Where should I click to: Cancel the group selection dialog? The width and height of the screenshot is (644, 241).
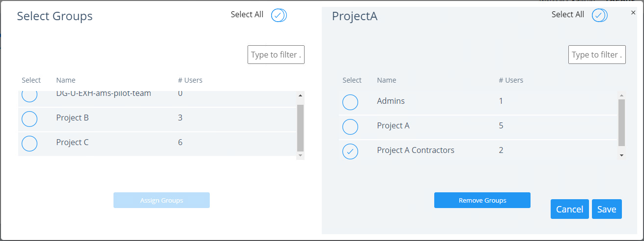coord(569,209)
